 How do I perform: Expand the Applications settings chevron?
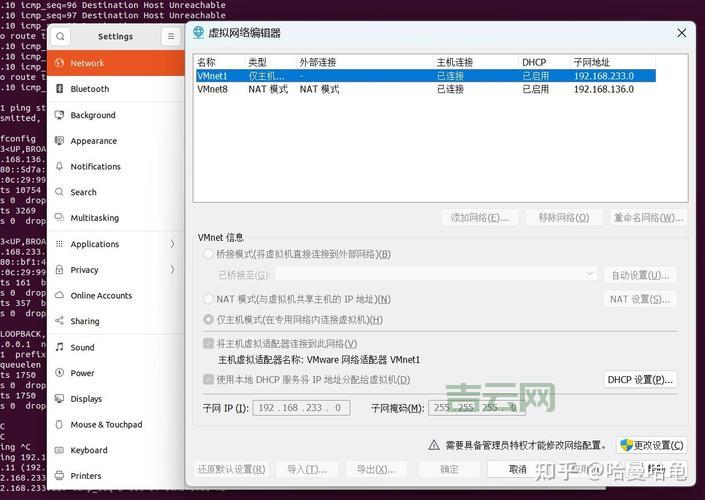(172, 244)
